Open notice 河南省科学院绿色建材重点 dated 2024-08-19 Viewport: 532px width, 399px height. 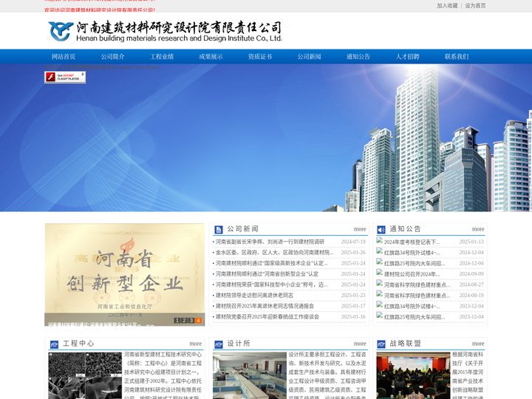tap(417, 295)
